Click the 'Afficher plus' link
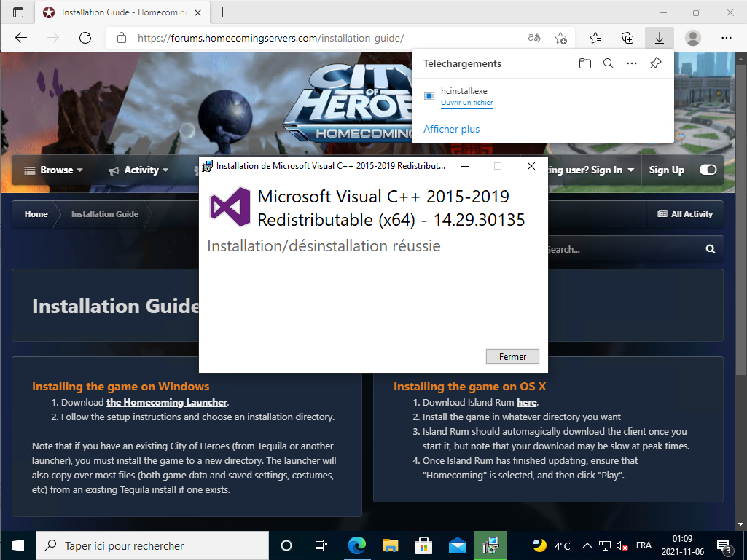The width and height of the screenshot is (747, 560). (451, 129)
